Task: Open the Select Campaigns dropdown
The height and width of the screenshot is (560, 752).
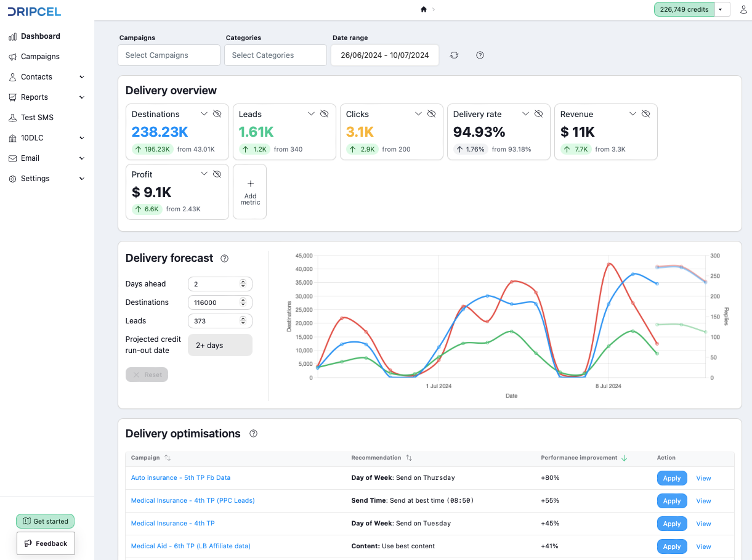Action: pyautogui.click(x=169, y=55)
